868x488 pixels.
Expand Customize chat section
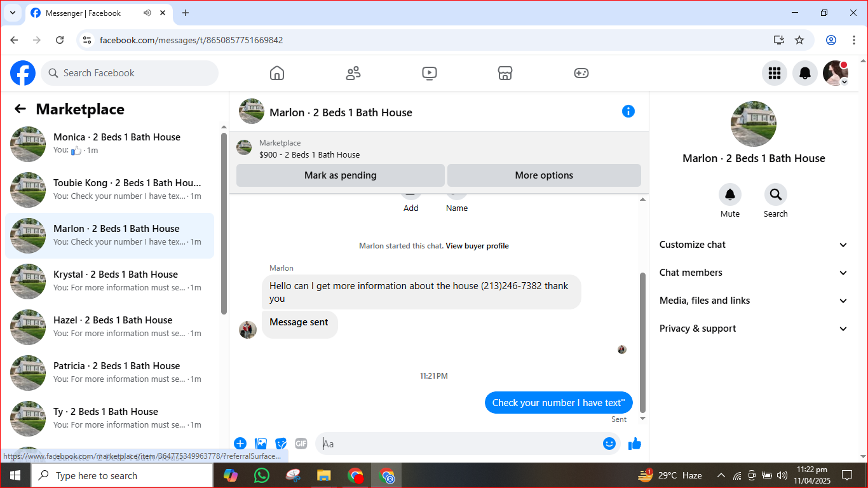[x=754, y=245]
